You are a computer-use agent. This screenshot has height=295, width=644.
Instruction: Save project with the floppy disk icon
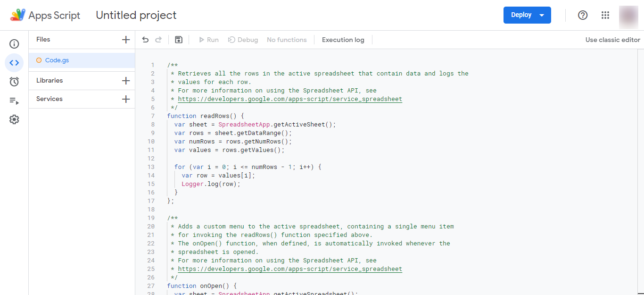click(x=179, y=40)
